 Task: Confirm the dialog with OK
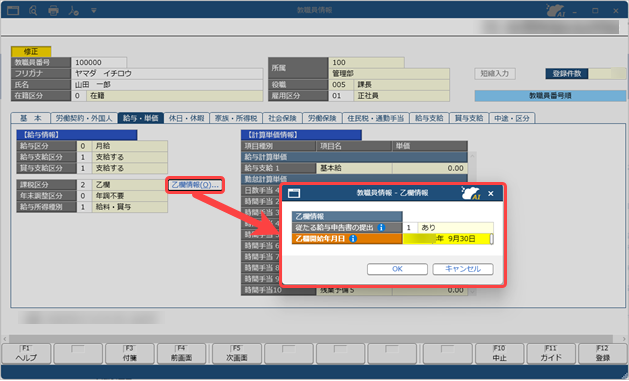click(x=397, y=269)
